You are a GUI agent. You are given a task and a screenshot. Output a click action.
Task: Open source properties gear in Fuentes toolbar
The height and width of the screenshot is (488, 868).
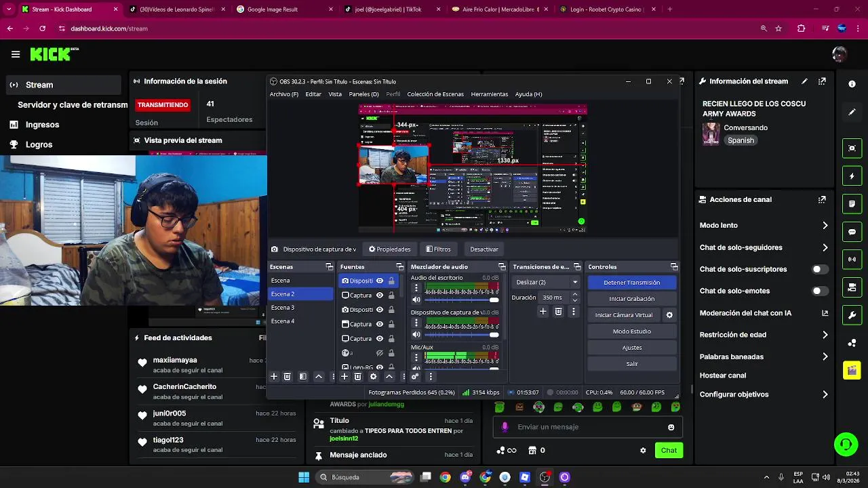tap(373, 376)
